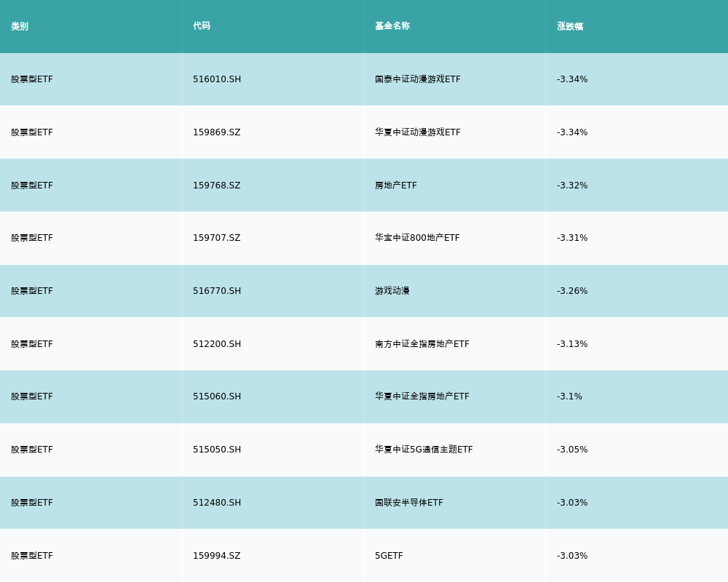The height and width of the screenshot is (582, 728).
Task: Select fund code 159768.SZ
Action: pos(217,186)
